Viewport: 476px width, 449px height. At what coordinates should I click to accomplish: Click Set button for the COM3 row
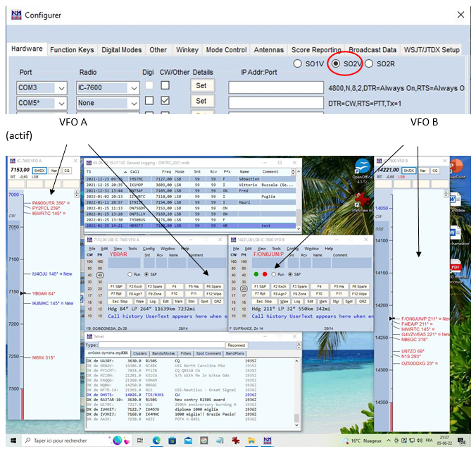tap(203, 85)
